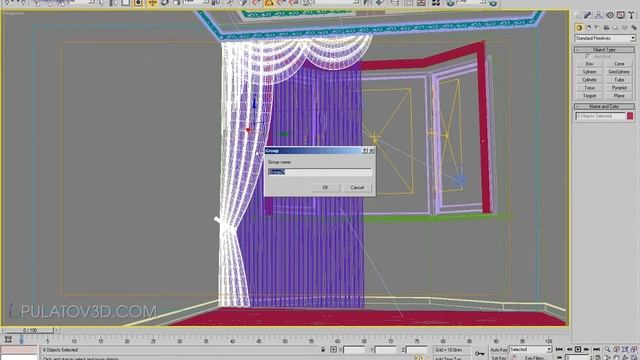The width and height of the screenshot is (640, 360).
Task: Click OK in the Group dialog
Action: point(325,187)
